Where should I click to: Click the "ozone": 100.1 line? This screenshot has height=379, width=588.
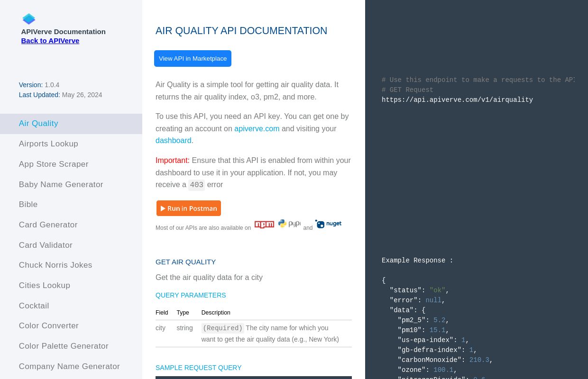(x=427, y=370)
